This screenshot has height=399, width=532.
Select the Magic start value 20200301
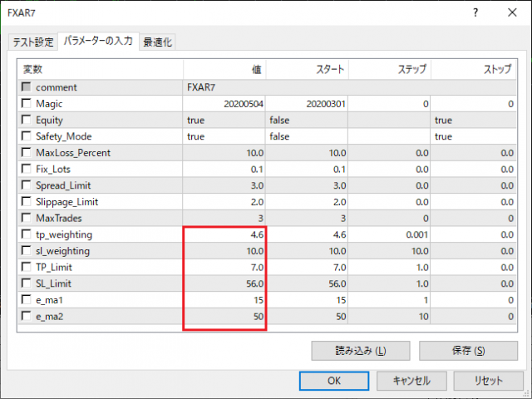pyautogui.click(x=307, y=103)
